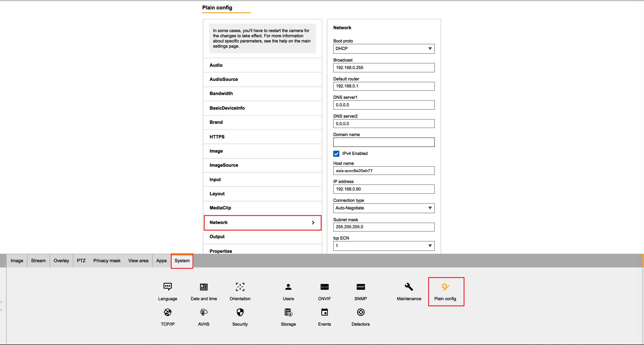Open the TCP/IP settings icon
644x345 pixels.
tap(167, 312)
